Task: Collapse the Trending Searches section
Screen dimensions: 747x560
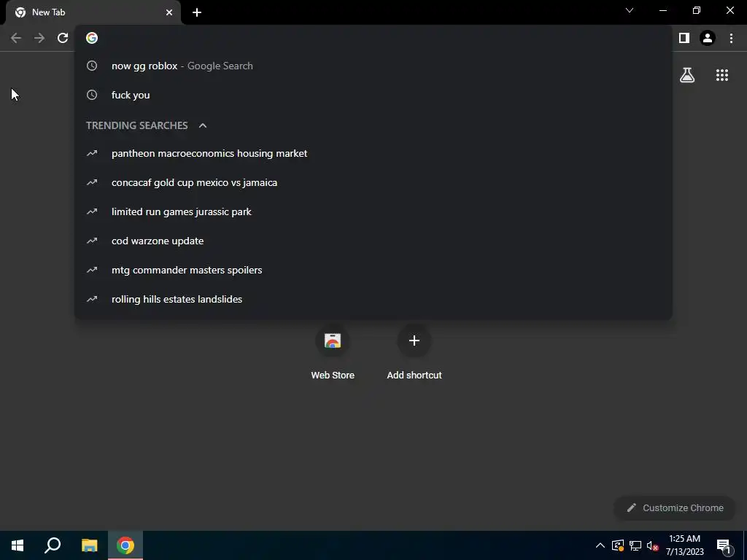Action: tap(203, 125)
